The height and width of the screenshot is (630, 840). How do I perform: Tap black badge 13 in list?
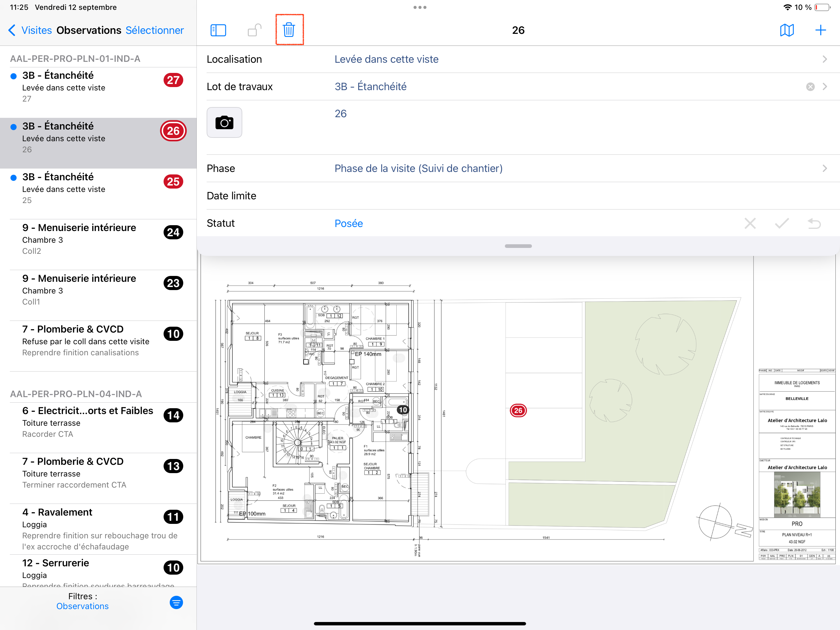coord(173,466)
